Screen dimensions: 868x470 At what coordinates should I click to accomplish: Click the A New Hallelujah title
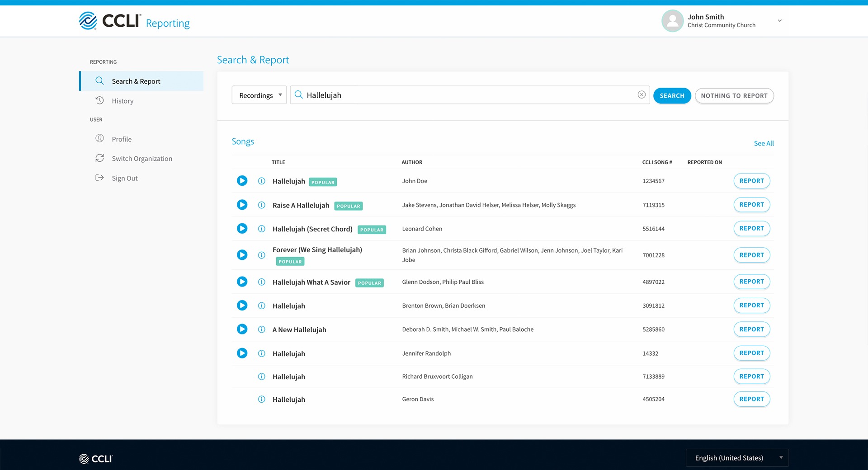coord(299,329)
